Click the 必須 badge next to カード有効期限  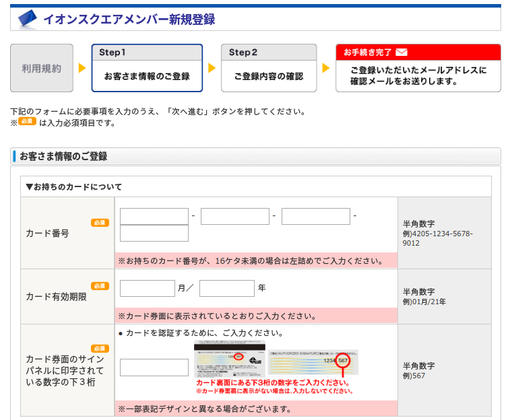pos(100,286)
